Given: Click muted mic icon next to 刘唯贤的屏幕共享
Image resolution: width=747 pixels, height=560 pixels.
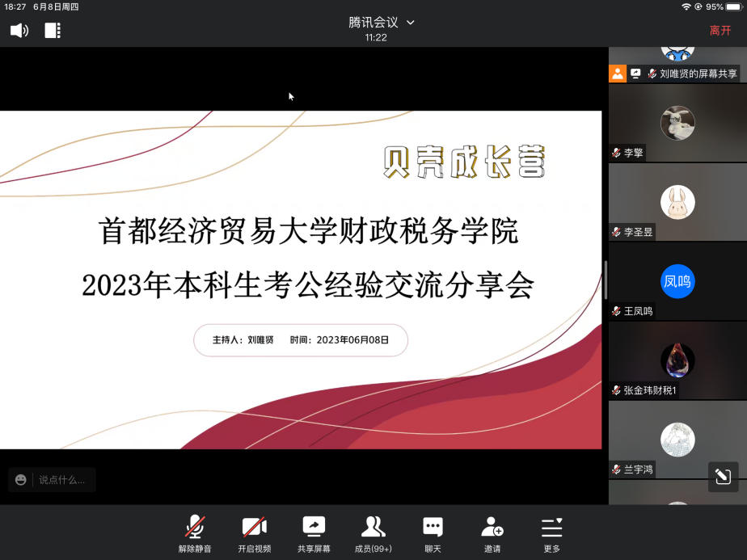Looking at the screenshot, I should (x=652, y=74).
